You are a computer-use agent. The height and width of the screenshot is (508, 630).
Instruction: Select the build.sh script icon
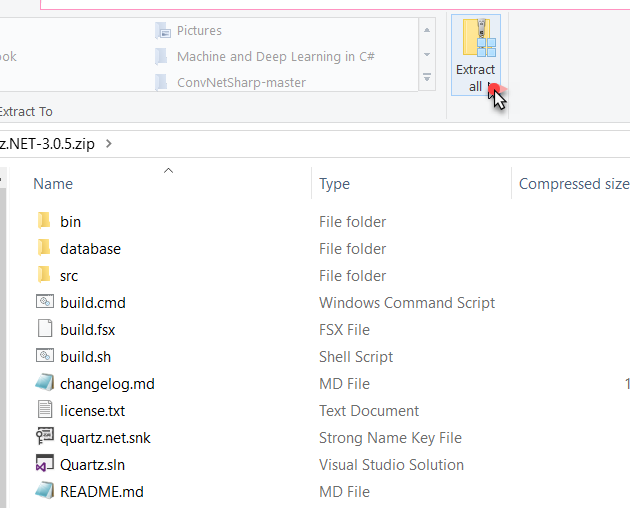coord(45,355)
